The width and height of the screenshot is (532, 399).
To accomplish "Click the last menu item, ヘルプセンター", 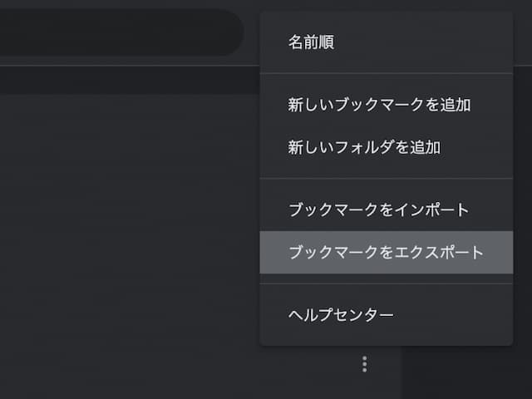I will (x=341, y=315).
